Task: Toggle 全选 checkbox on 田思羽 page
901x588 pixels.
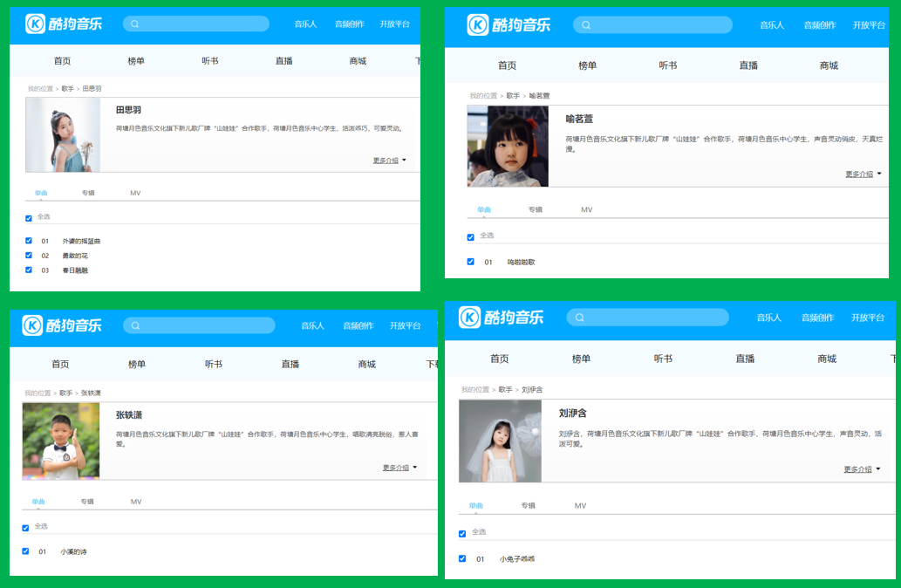Action: [29, 218]
